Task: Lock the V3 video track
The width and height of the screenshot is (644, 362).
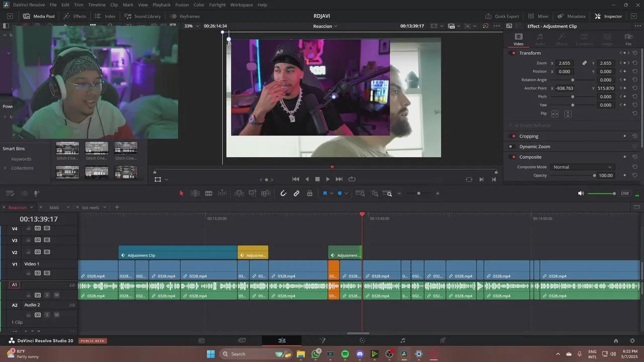Action: (x=28, y=240)
